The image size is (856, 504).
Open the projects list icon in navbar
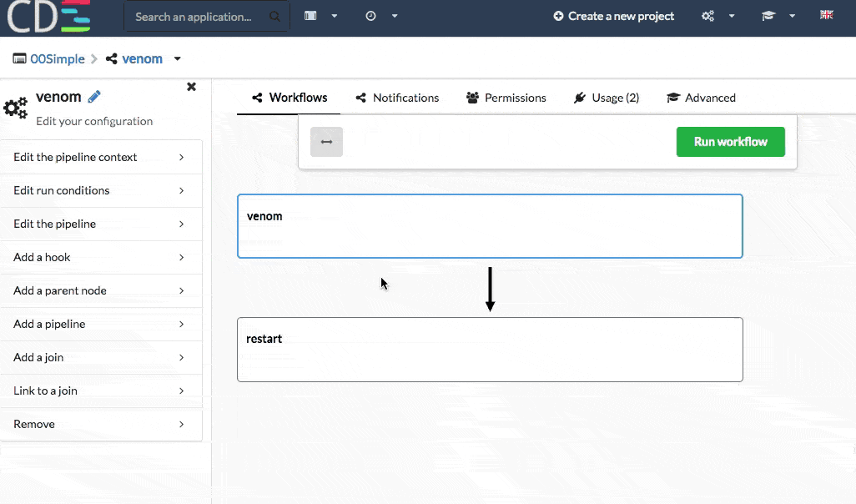[310, 16]
